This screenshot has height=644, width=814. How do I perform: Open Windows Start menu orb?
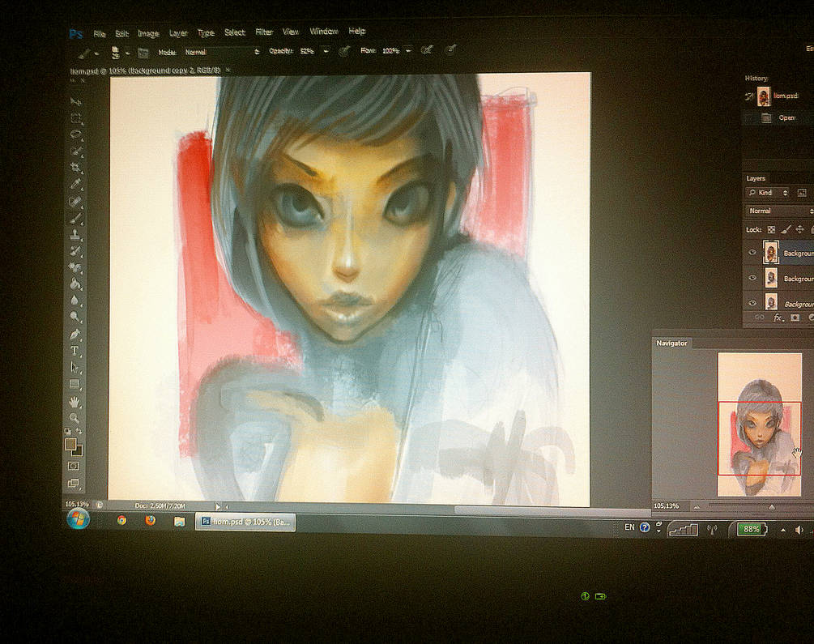coord(79,518)
